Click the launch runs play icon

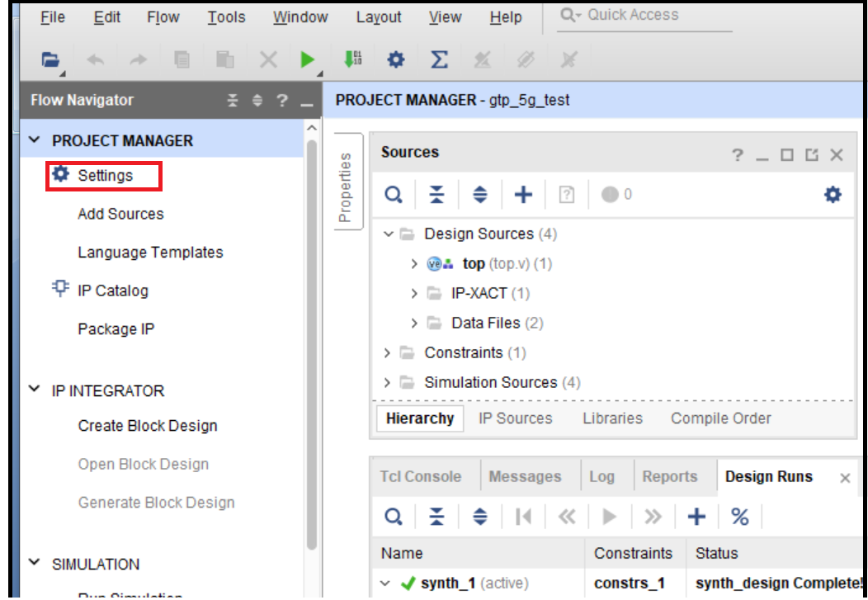[x=610, y=517]
